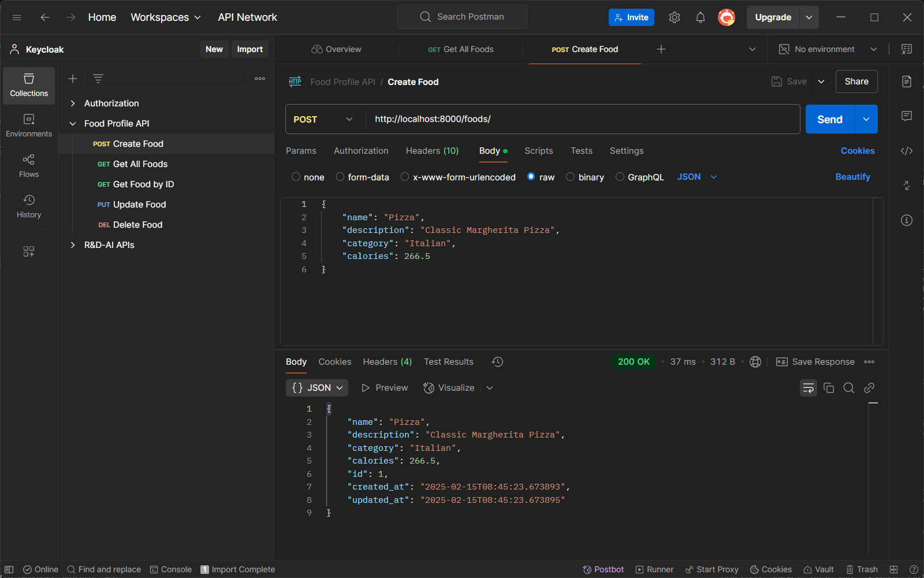The height and width of the screenshot is (578, 924).
Task: Open History in the sidebar
Action: click(x=29, y=206)
